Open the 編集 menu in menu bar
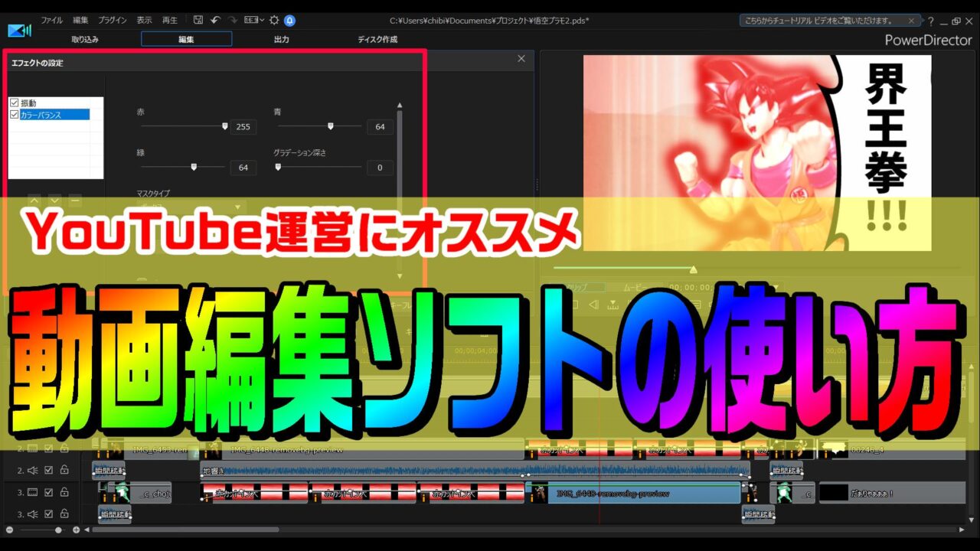The height and width of the screenshot is (551, 980). [x=80, y=20]
